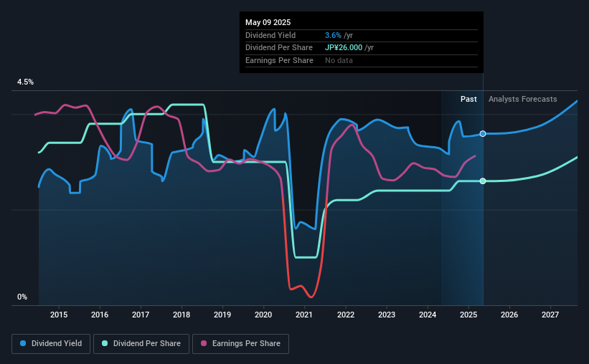
Task: Click the pink Earnings Per Share legend dot
Action: tap(204, 343)
